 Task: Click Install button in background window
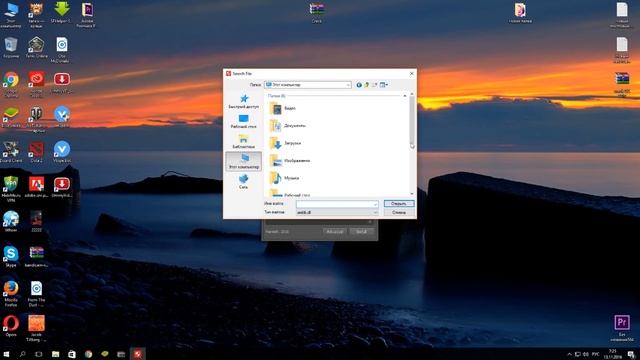pyautogui.click(x=362, y=231)
